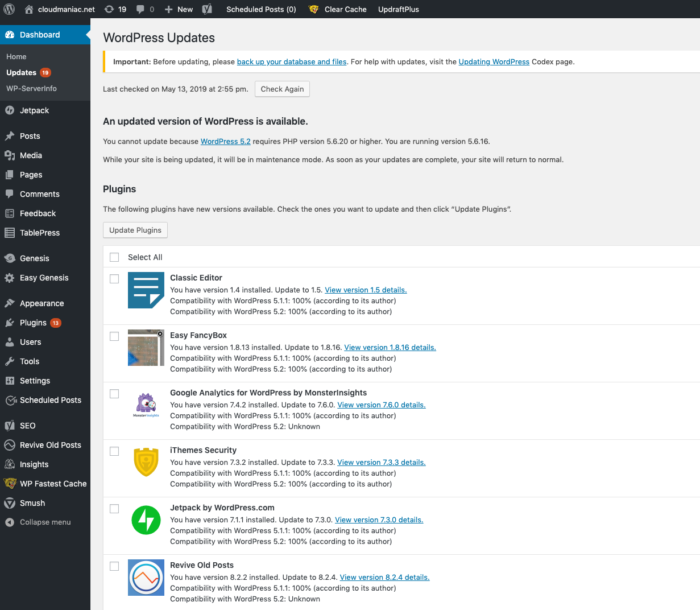Open Home under Dashboard submenu
700x610 pixels.
tap(16, 56)
